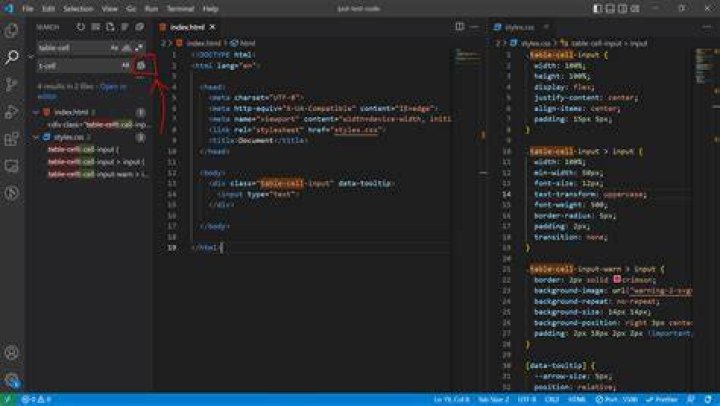
Task: Select the table-cell-input > input search result
Action: pyautogui.click(x=96, y=162)
